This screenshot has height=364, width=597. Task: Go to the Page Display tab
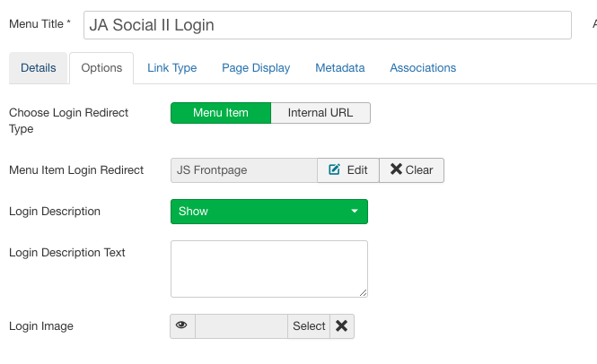pyautogui.click(x=256, y=68)
